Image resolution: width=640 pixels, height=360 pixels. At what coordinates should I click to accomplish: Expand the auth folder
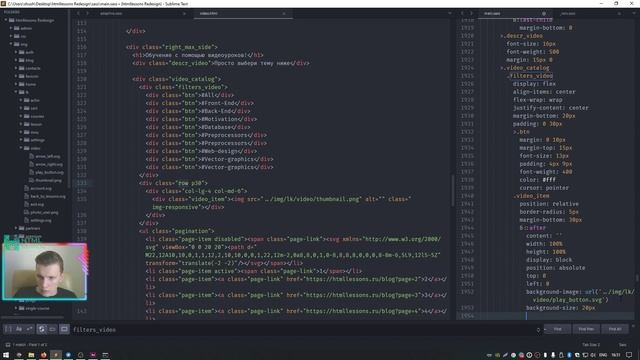pos(16,52)
